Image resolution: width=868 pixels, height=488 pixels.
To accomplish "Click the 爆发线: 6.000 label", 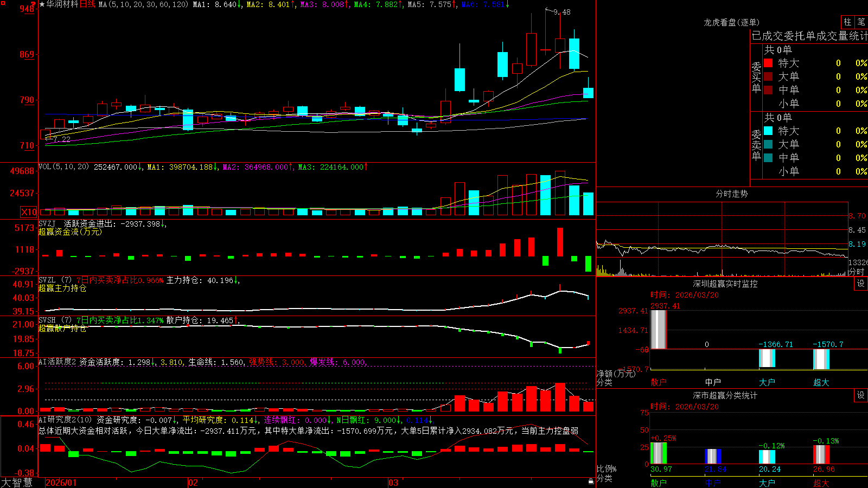I will point(337,362).
